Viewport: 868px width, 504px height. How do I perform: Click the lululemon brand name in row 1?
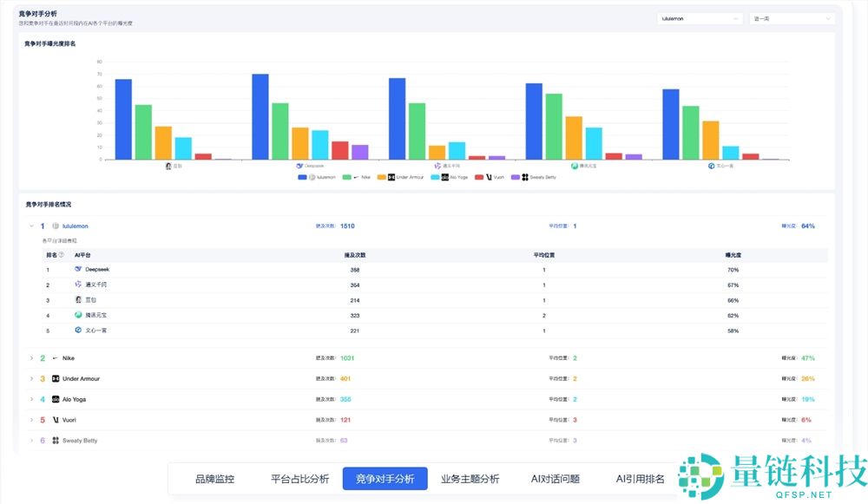[x=74, y=226]
